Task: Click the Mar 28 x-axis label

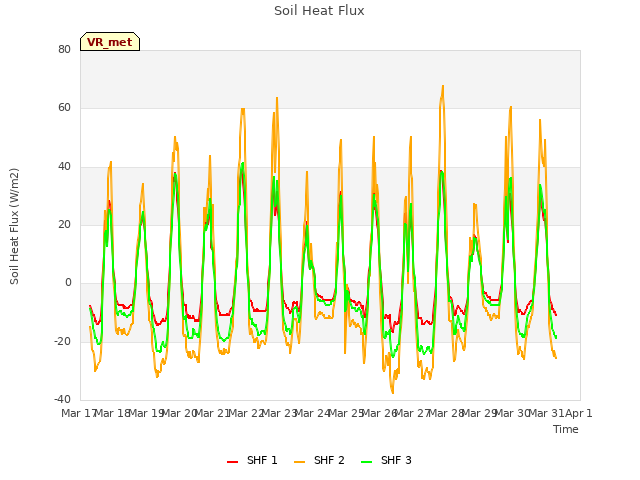Action: point(446,413)
